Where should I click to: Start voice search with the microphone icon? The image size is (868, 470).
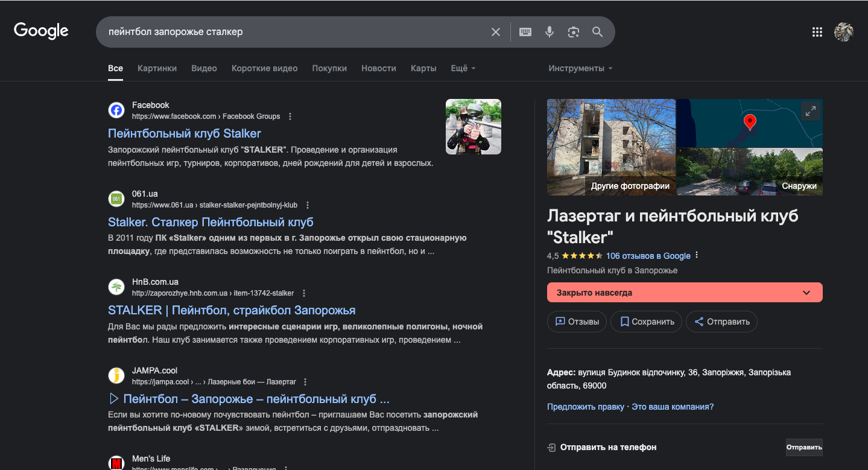coord(549,32)
